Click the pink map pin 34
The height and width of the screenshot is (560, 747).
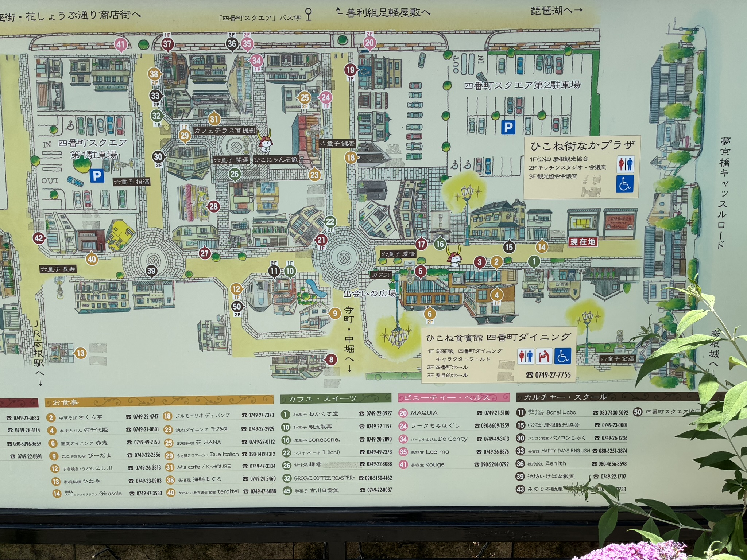click(x=256, y=61)
